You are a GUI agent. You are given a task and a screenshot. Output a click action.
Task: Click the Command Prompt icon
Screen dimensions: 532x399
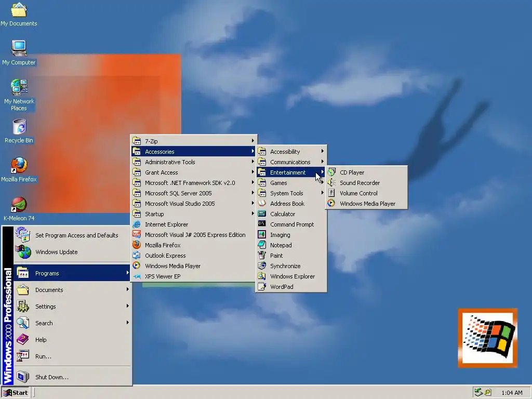(262, 224)
